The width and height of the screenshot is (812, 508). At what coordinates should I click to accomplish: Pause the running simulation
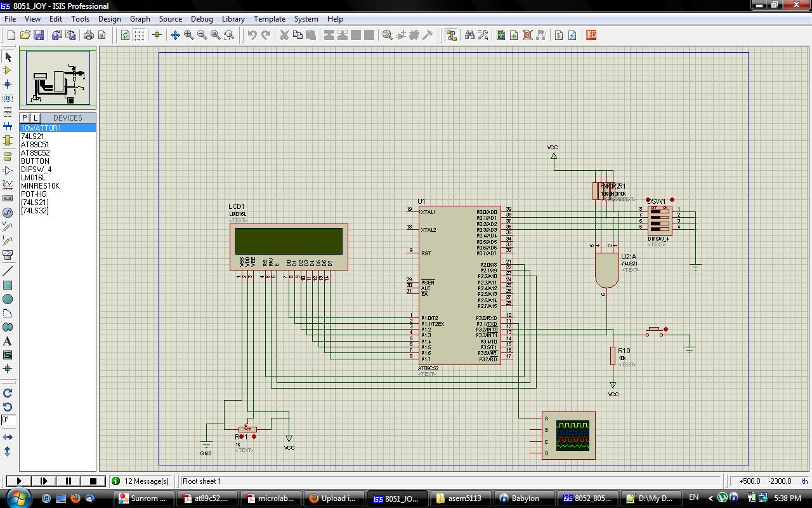click(69, 481)
